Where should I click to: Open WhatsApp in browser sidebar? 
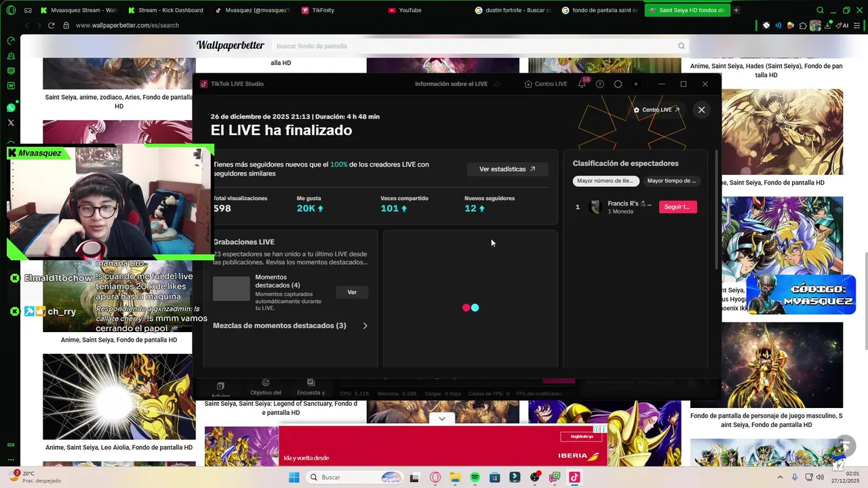pyautogui.click(x=11, y=108)
